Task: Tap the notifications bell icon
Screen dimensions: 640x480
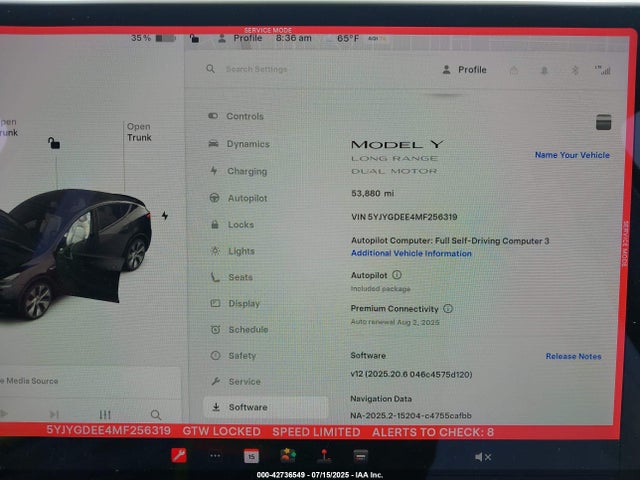Action: [544, 71]
